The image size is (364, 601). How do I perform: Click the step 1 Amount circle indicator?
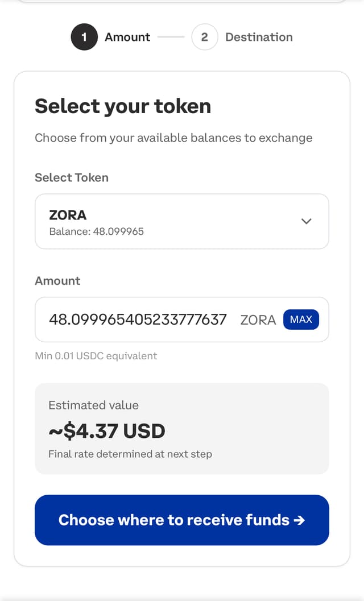point(84,37)
